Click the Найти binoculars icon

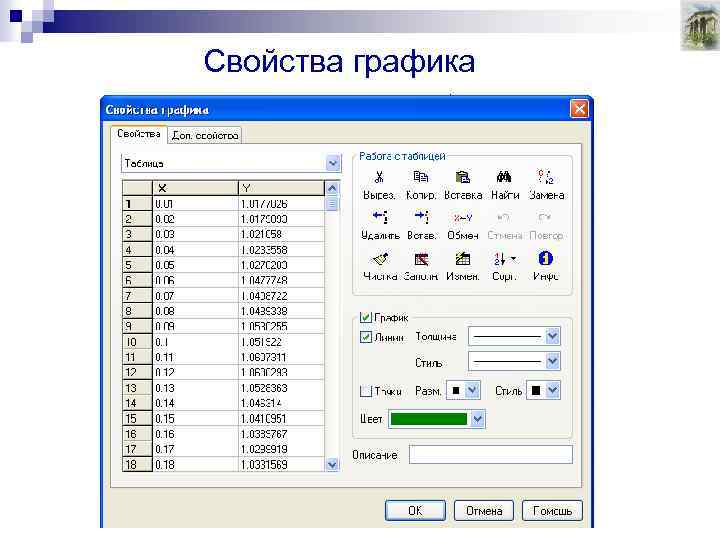coord(504,177)
